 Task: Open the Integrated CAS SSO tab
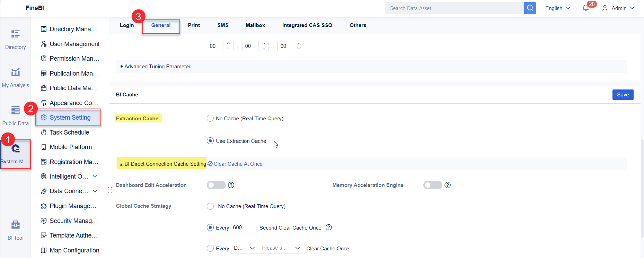(307, 25)
